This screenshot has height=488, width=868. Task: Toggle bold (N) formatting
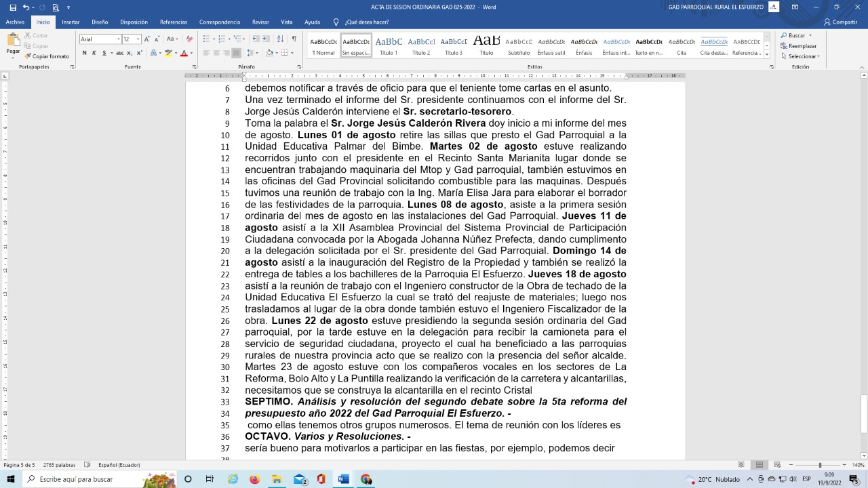(85, 53)
